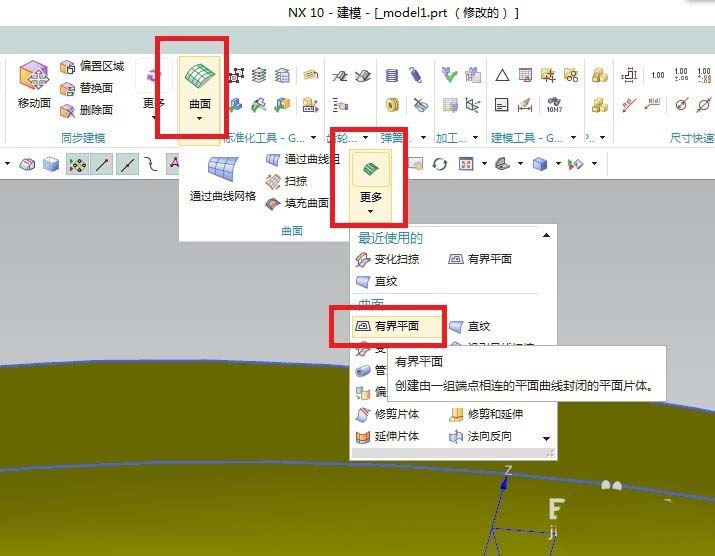
Task: Click the fit view icon with red arrows
Action: [466, 164]
